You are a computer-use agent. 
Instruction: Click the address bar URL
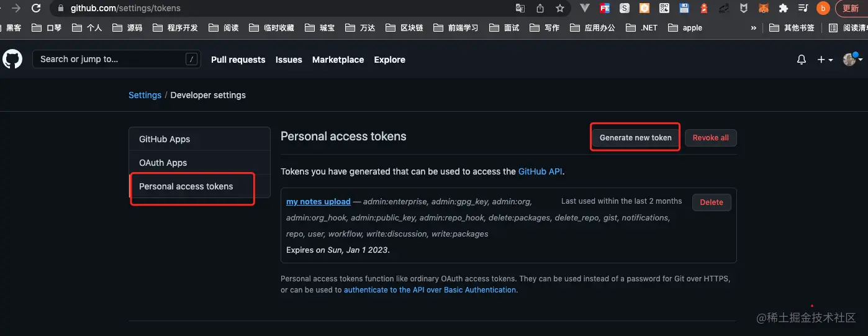coord(125,8)
